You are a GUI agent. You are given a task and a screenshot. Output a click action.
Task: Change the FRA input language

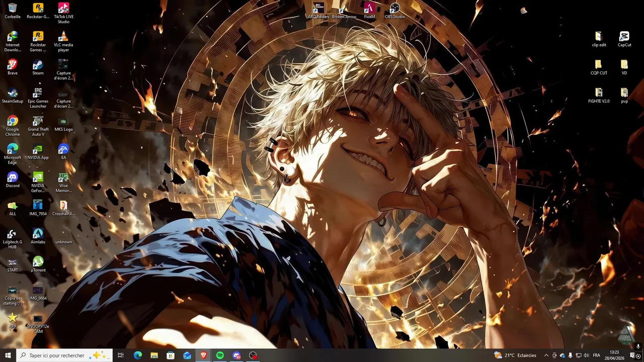pyautogui.click(x=597, y=355)
